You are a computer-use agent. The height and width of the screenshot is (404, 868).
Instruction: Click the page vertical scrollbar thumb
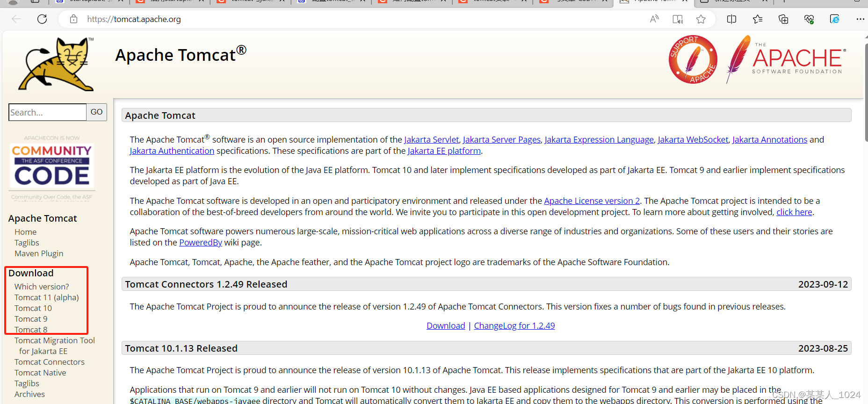866,94
